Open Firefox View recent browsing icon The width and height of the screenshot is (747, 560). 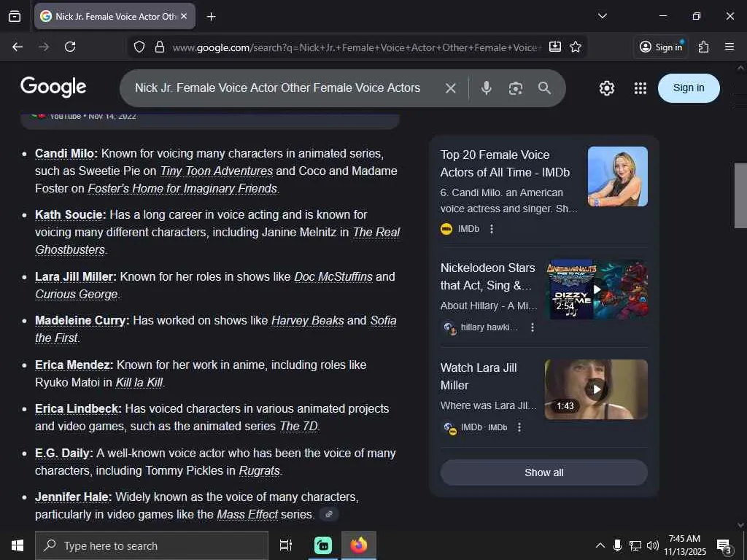tap(15, 16)
